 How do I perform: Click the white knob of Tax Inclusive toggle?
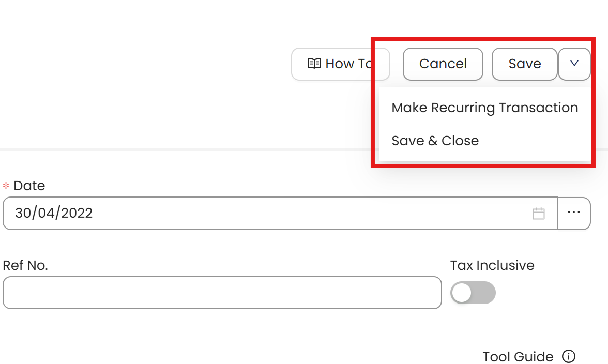(x=462, y=293)
